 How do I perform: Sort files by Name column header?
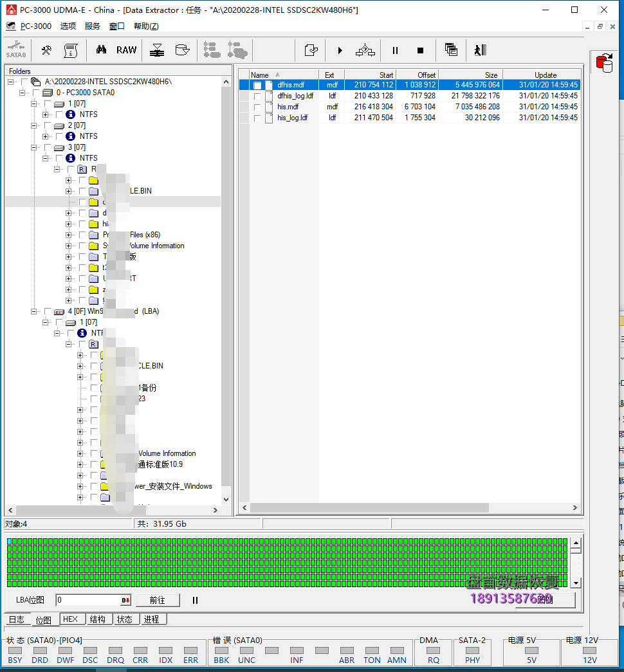click(x=284, y=75)
